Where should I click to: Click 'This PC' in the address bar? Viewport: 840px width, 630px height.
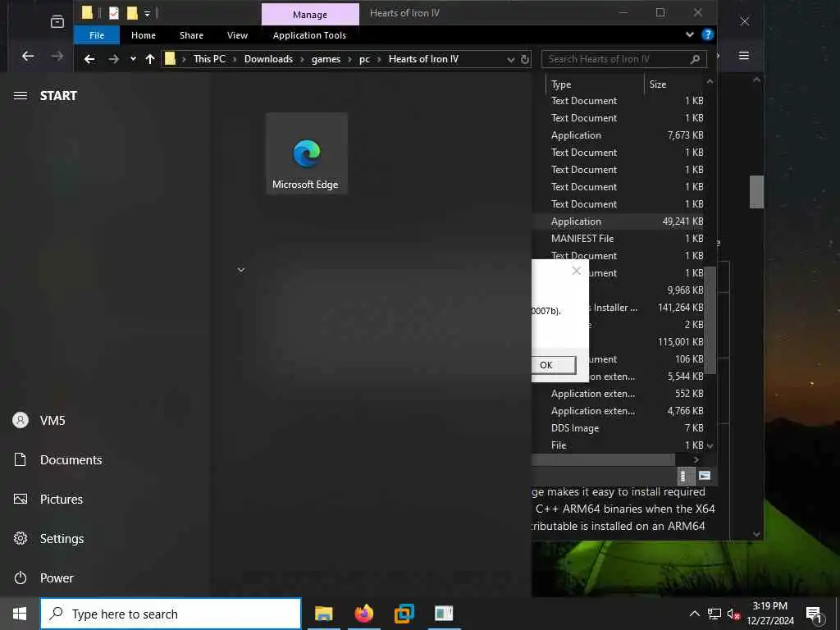(x=209, y=59)
